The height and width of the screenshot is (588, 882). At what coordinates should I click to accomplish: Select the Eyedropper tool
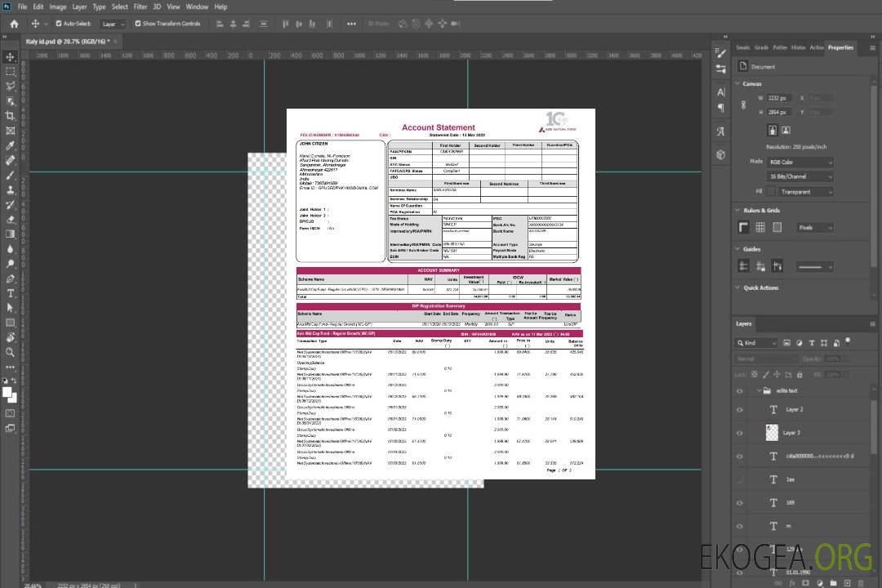(10, 145)
